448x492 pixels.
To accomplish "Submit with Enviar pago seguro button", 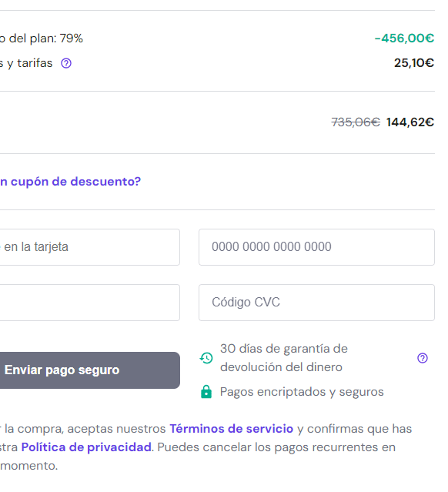I will pyautogui.click(x=90, y=370).
